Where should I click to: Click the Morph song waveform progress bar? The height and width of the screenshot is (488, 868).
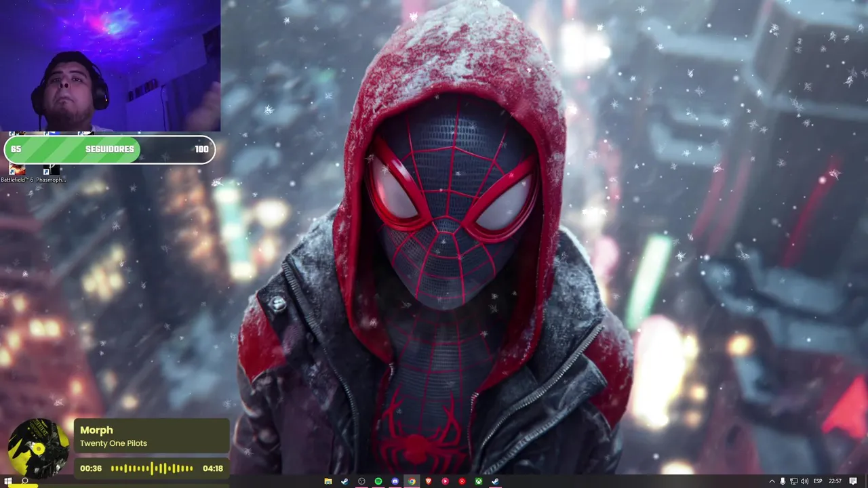(x=152, y=468)
